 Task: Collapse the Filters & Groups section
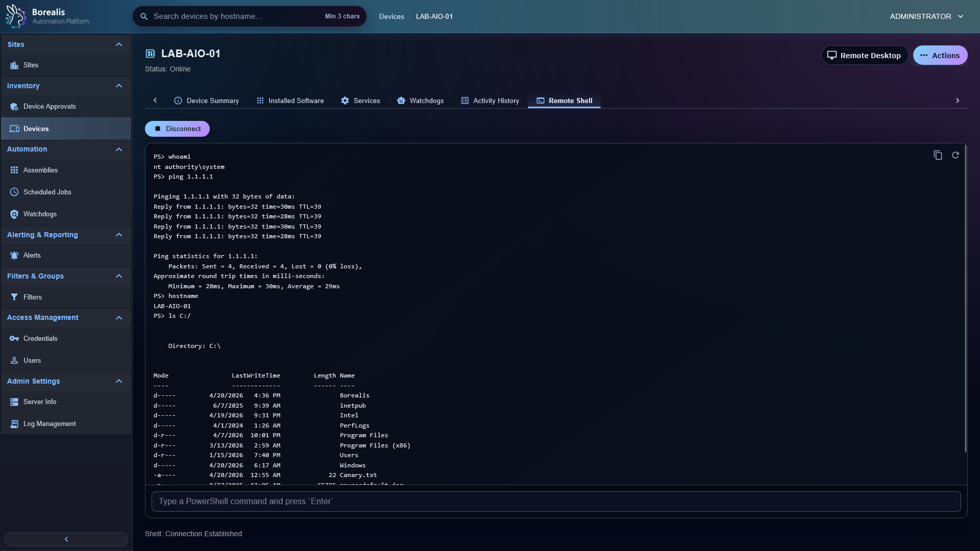click(119, 276)
